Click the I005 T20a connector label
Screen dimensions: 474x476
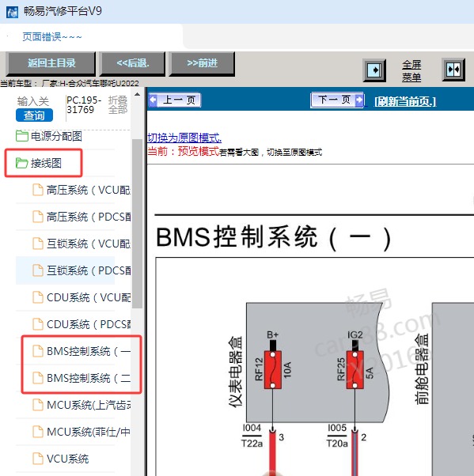pos(337,436)
